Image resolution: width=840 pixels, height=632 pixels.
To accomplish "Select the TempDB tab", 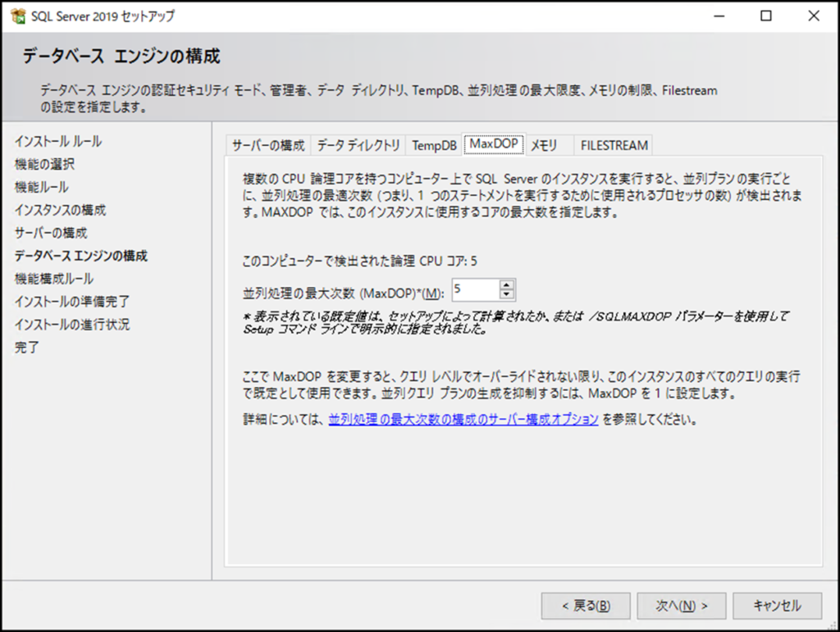I will point(434,145).
